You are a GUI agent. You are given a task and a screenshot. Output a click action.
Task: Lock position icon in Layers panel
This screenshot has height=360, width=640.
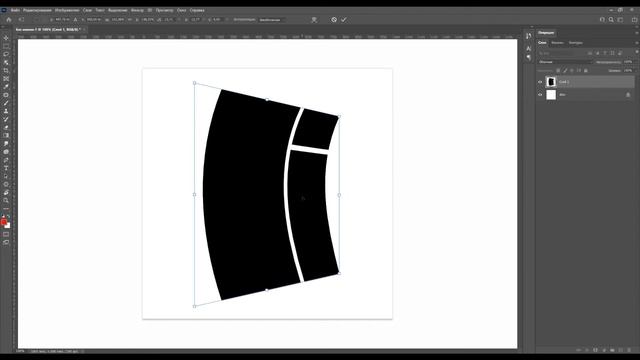pos(572,70)
